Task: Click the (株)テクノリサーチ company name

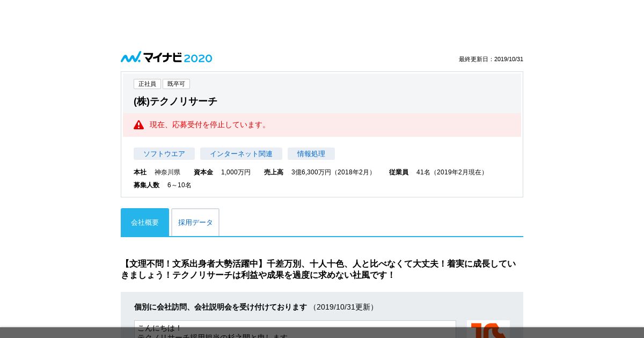Action: click(x=175, y=101)
